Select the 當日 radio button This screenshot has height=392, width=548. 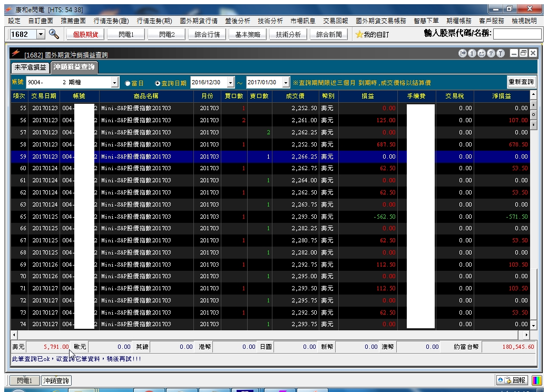[x=128, y=83]
